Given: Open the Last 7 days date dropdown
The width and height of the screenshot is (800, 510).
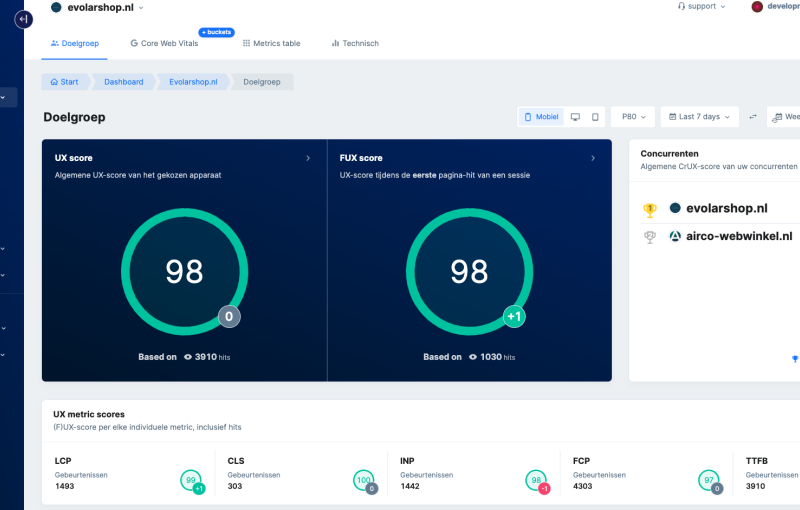Looking at the screenshot, I should (x=699, y=117).
